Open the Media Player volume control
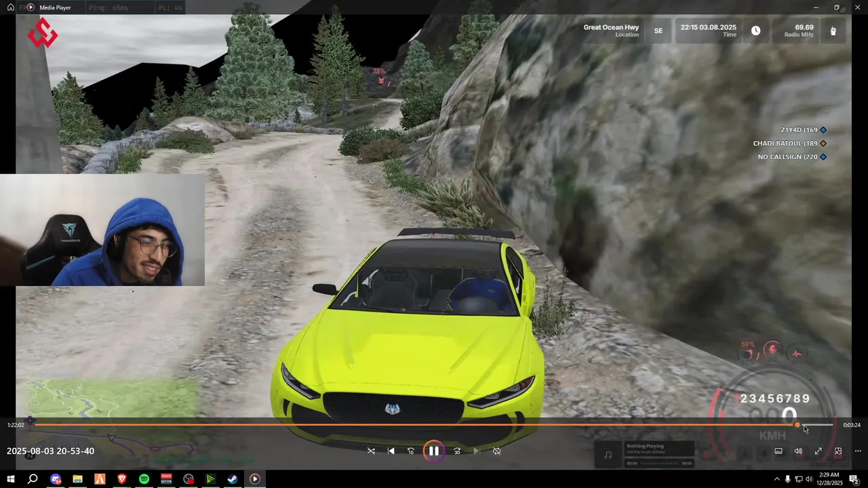This screenshot has height=488, width=868. (x=798, y=451)
